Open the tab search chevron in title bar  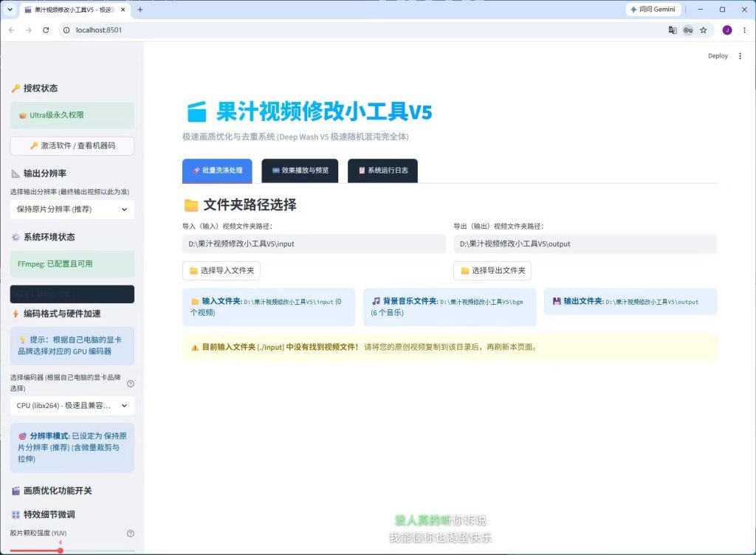[10, 9]
